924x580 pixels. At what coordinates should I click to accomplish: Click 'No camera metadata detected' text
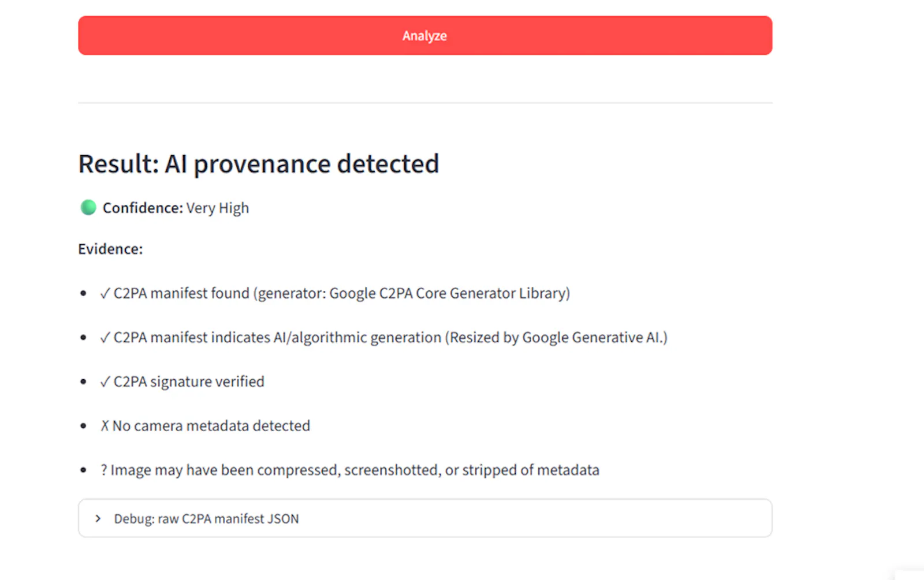(211, 426)
